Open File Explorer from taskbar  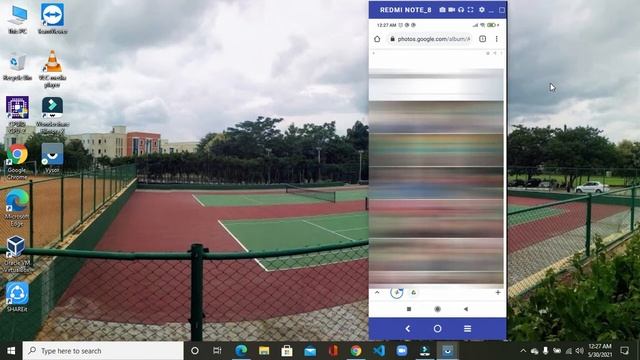click(264, 351)
